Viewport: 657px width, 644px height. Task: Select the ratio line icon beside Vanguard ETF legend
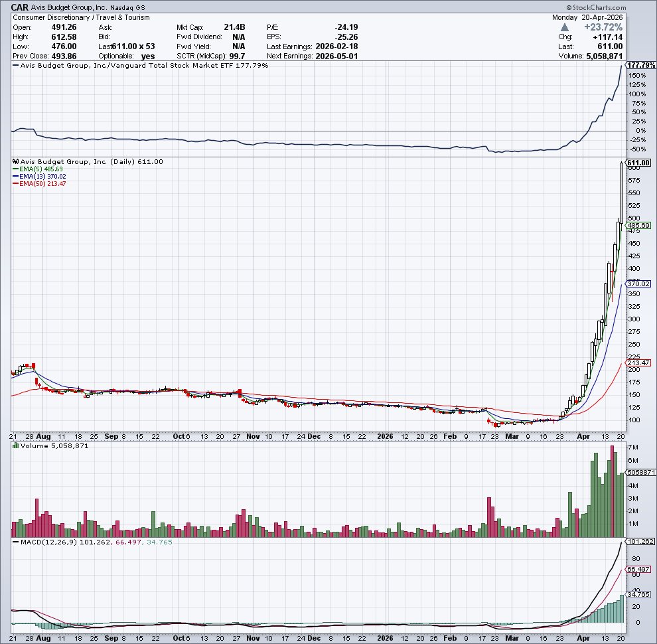tap(14, 65)
